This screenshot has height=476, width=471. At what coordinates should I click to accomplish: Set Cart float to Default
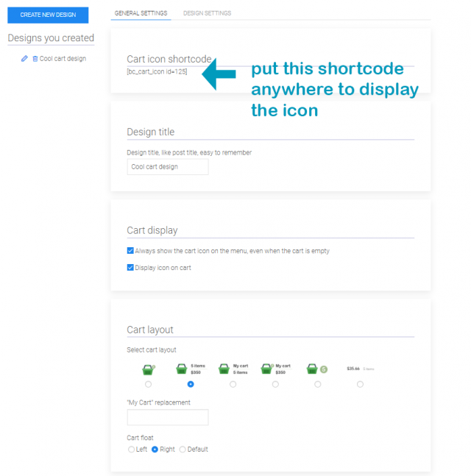(183, 450)
